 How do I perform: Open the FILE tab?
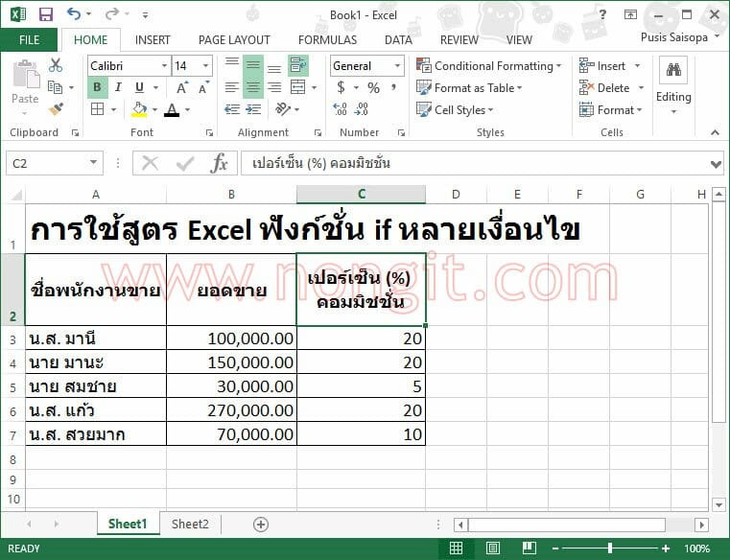(x=29, y=40)
